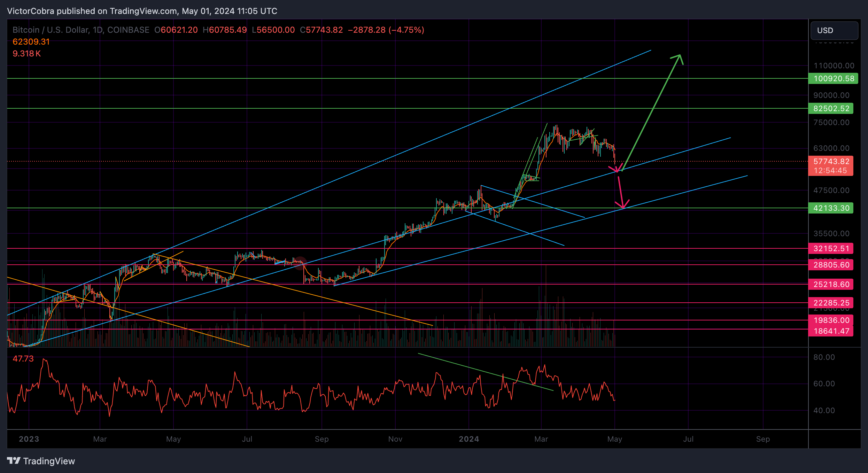Viewport: 868px width, 473px height.
Task: Click the 110000.00 price axis label
Action: [834, 65]
